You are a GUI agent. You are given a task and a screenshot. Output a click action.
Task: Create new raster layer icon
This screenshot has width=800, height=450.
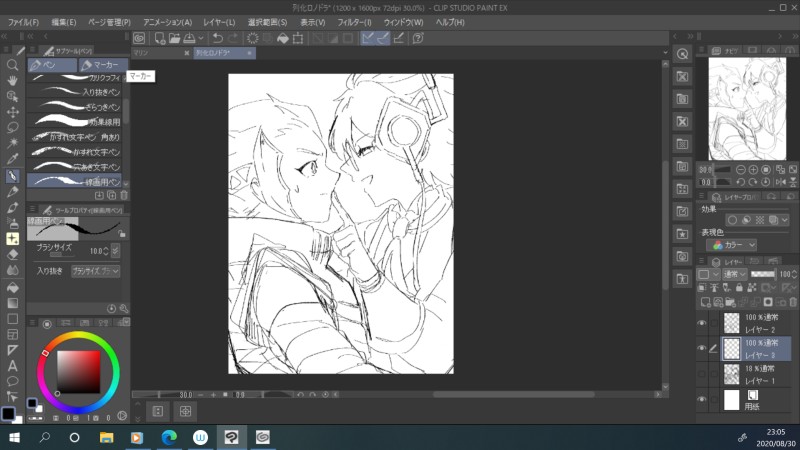click(706, 303)
